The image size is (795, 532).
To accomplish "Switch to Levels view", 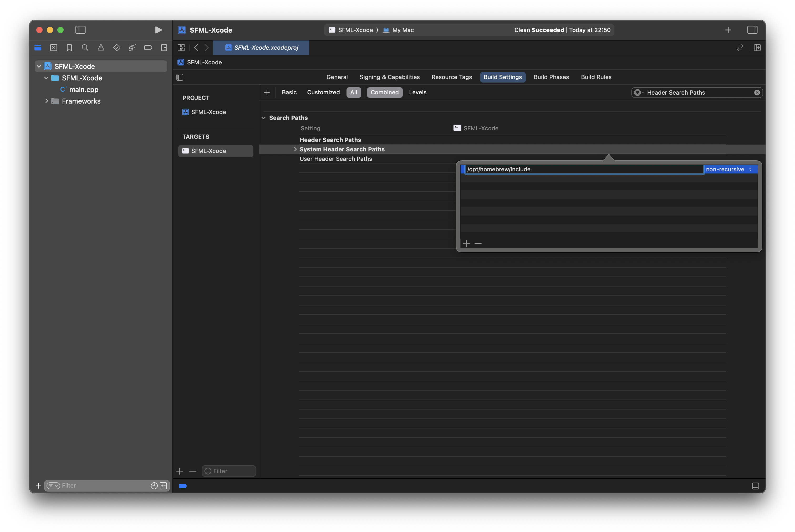I will click(x=418, y=92).
